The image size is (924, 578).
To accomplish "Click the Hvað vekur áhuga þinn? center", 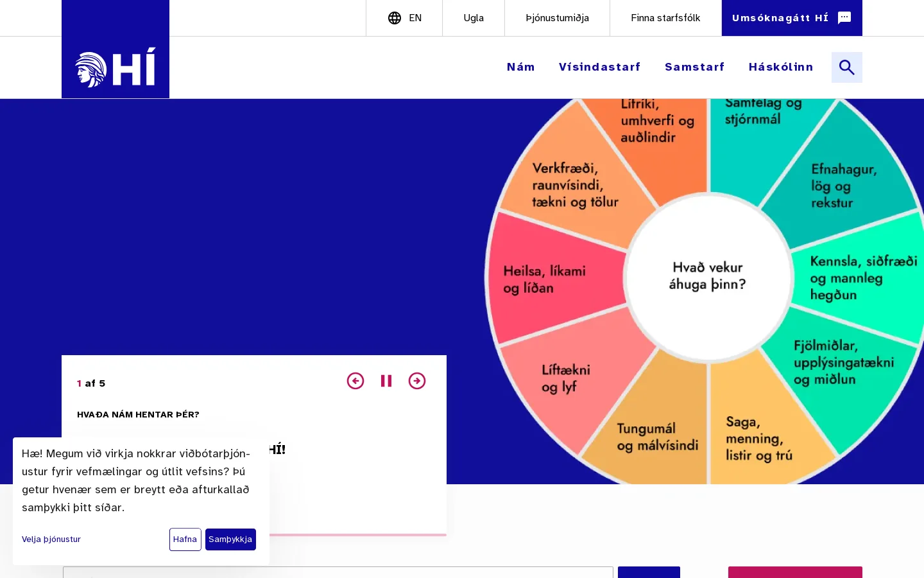I will 708,276.
